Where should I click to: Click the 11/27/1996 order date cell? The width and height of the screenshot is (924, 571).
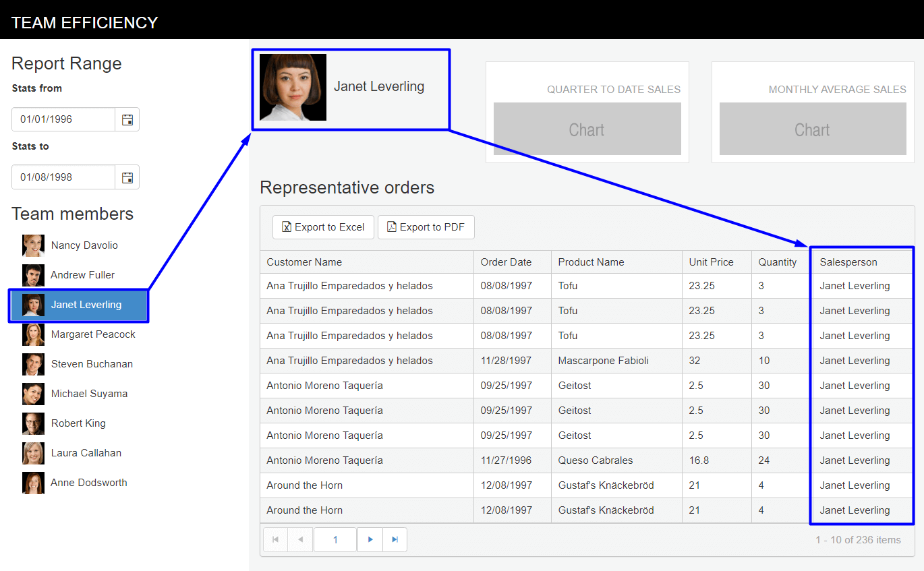[x=513, y=460]
